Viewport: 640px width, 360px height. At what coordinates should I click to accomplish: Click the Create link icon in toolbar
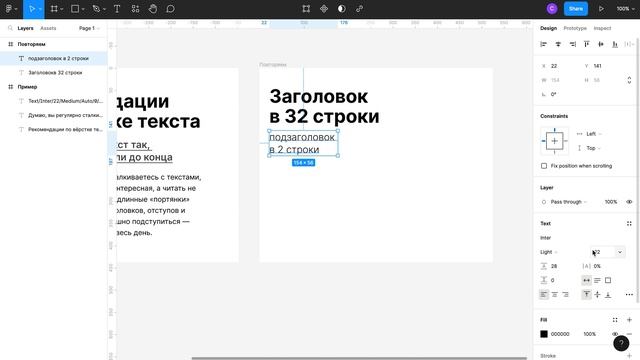coord(359,9)
